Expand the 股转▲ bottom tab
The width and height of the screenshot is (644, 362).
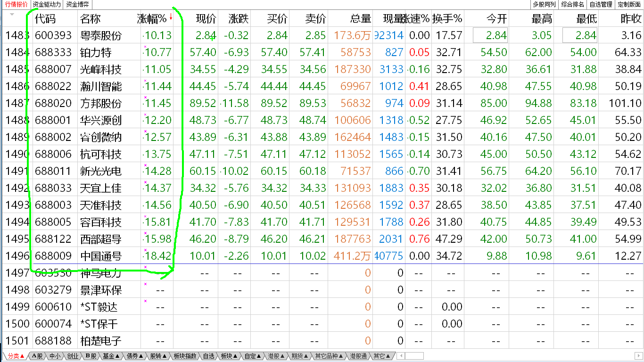[x=158, y=356]
